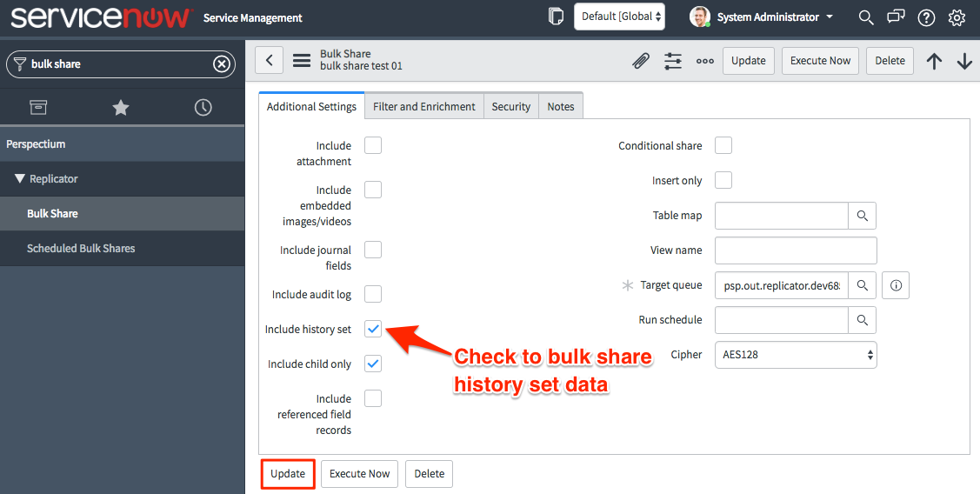980x494 pixels.
Task: Enable Conditional share checkbox
Action: click(x=723, y=146)
